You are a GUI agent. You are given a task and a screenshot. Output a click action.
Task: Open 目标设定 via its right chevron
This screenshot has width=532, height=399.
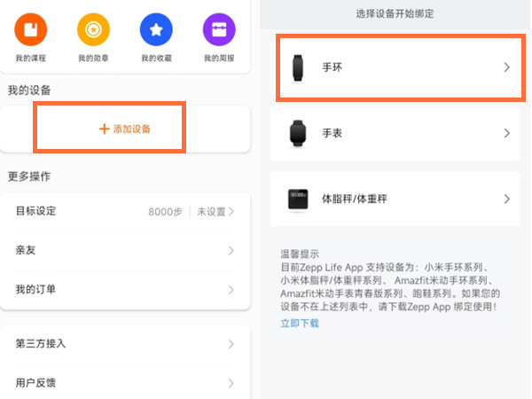pos(231,212)
